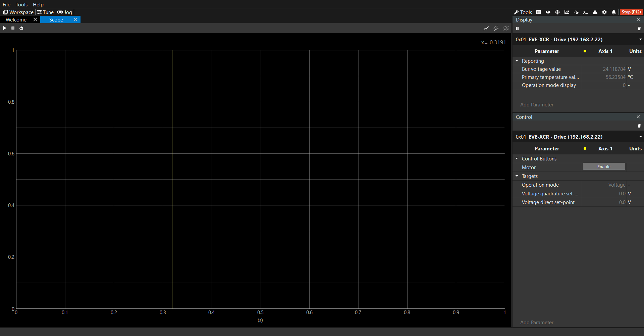Select the multi-line grid plot icon
Screen dimensions: 644x336
coord(506,28)
